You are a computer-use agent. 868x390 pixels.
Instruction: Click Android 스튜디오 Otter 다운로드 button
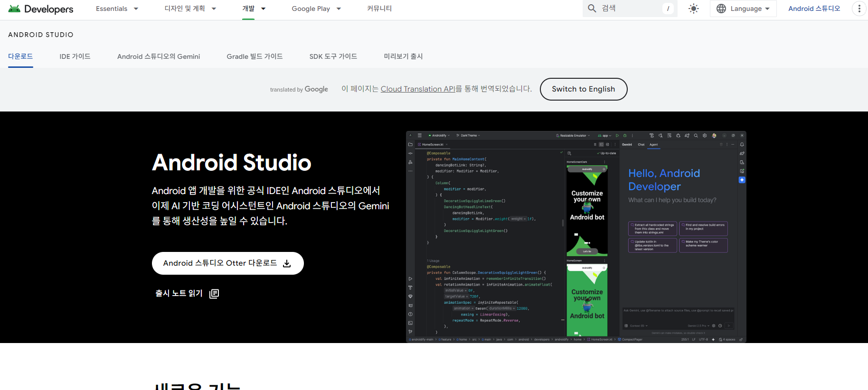228,263
